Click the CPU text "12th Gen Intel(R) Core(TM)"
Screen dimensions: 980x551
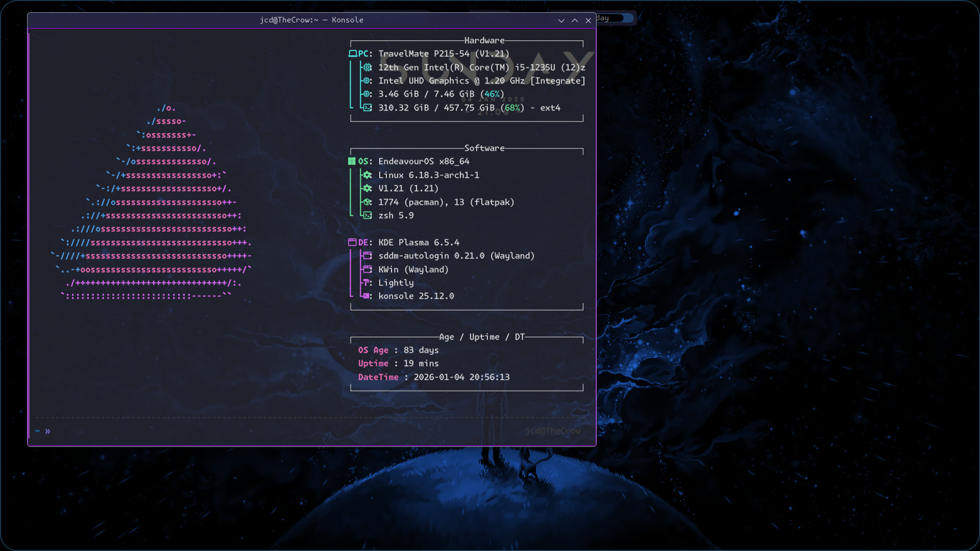point(444,67)
